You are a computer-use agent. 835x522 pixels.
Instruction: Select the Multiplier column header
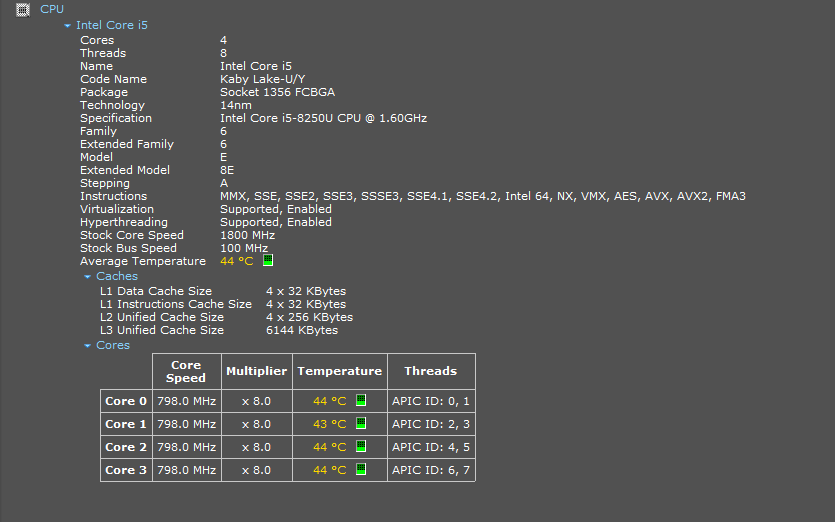pyautogui.click(x=256, y=371)
